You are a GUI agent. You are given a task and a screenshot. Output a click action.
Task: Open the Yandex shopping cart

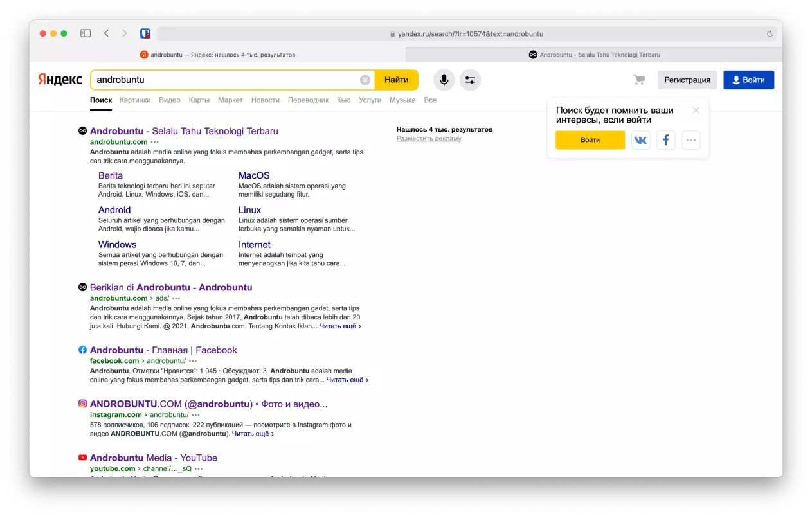[639, 80]
